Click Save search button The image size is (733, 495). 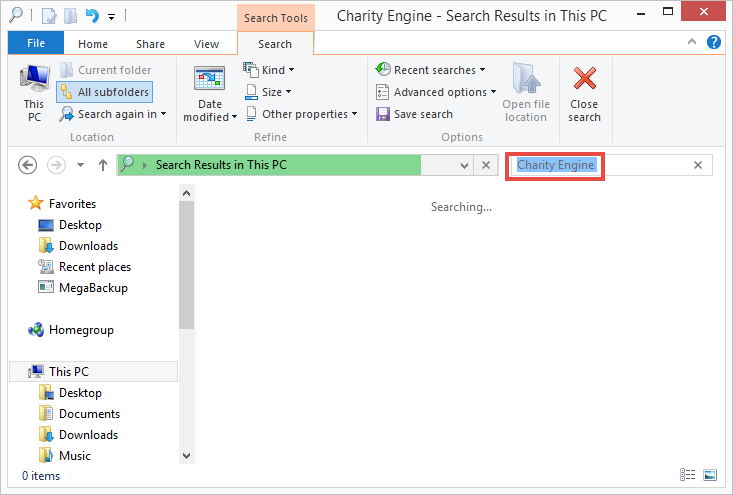(x=415, y=114)
